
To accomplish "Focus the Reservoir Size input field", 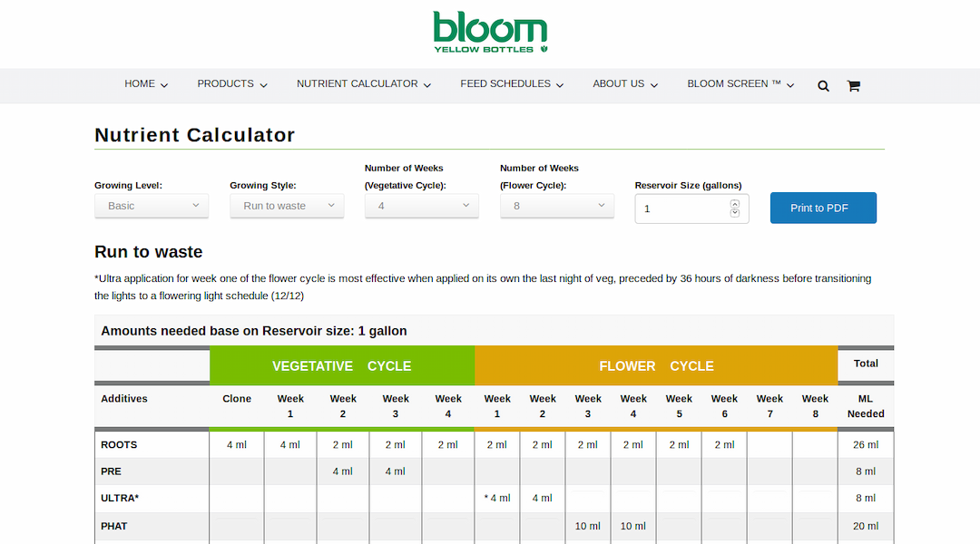I will [x=682, y=209].
